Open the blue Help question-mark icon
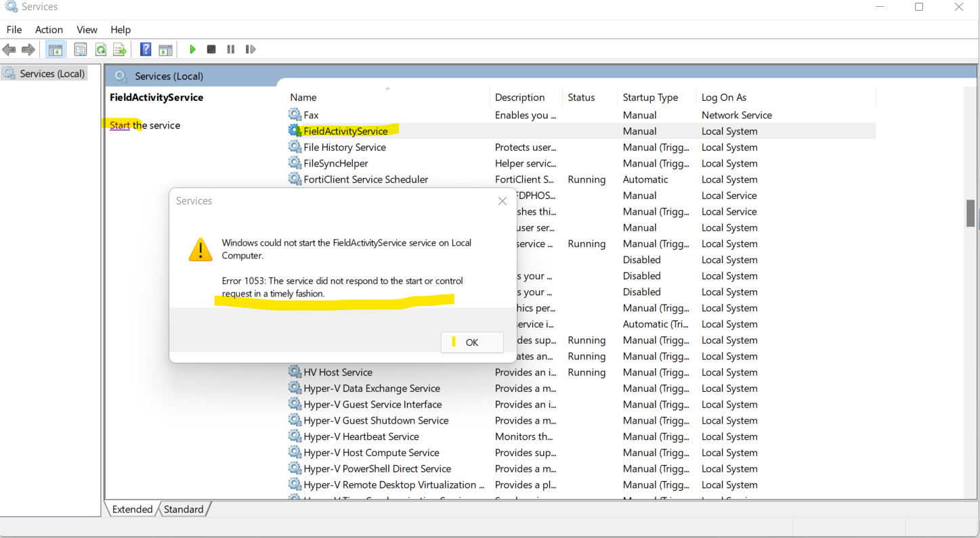This screenshot has width=980, height=538. point(146,49)
